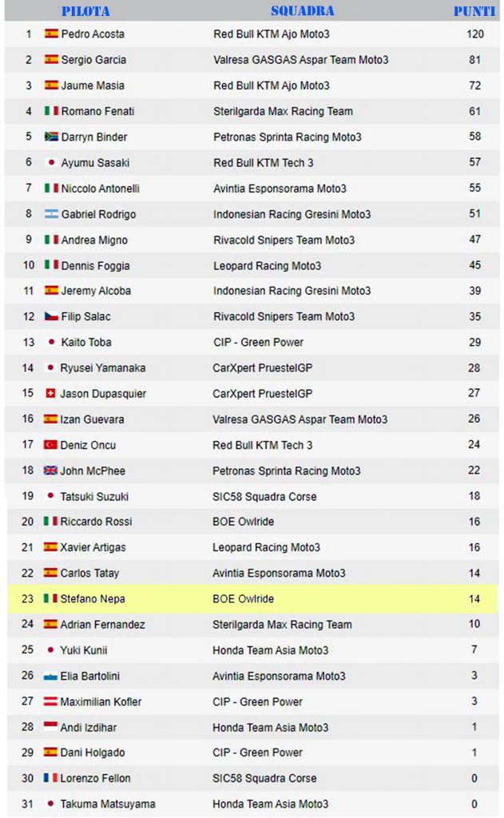Click the Czech flag next to Filip Salac
Image resolution: width=504 pixels, height=818 pixels.
click(51, 316)
